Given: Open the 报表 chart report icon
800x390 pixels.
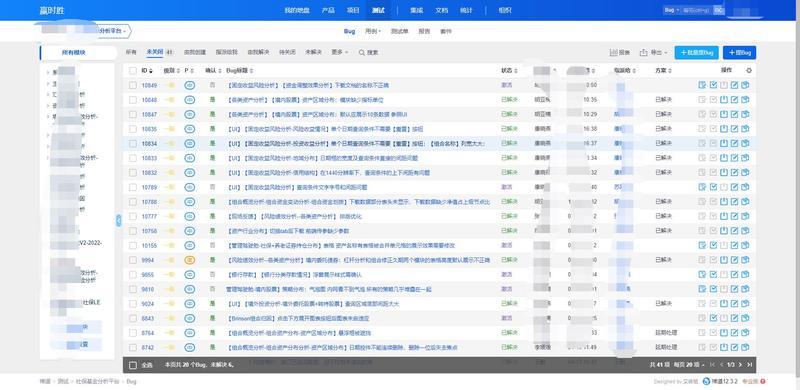Looking at the screenshot, I should (613, 53).
